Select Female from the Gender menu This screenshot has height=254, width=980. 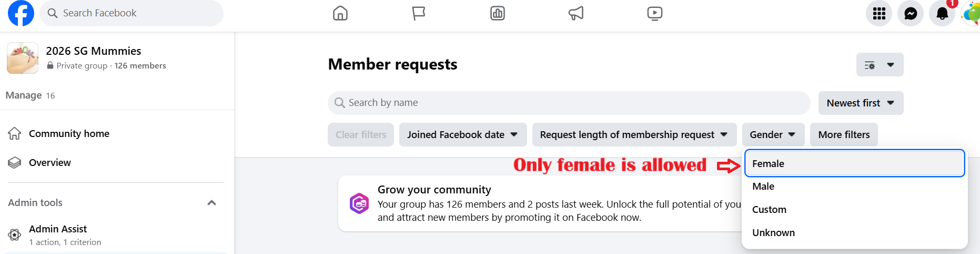(x=854, y=163)
